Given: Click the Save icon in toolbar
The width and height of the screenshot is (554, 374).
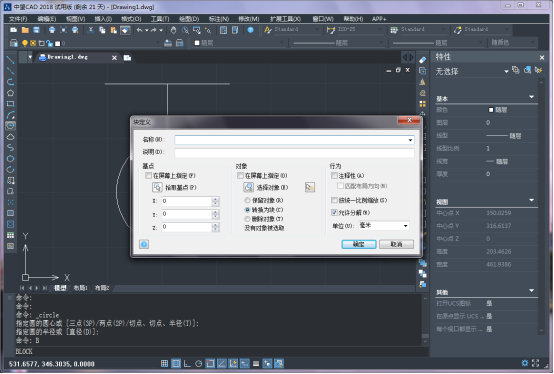Looking at the screenshot, I should 36,30.
